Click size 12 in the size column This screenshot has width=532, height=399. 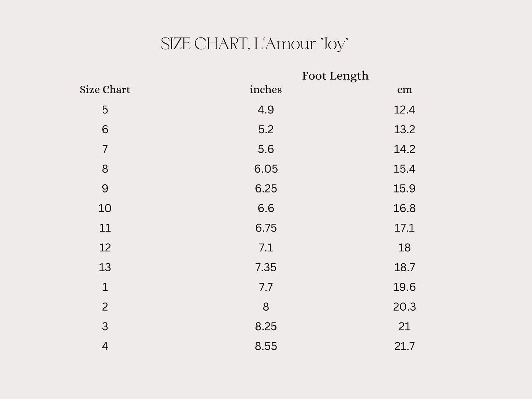tap(105, 248)
